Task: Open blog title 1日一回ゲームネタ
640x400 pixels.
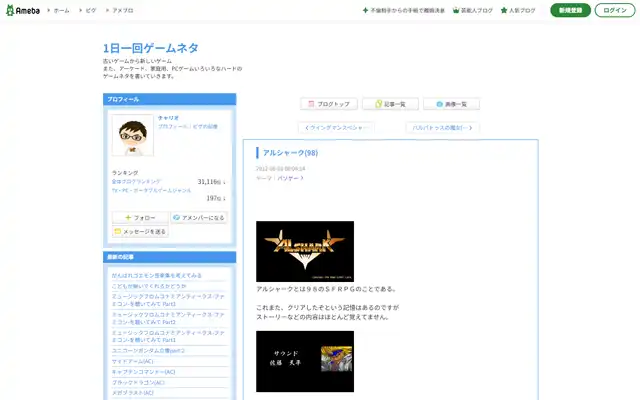Action: (151, 48)
